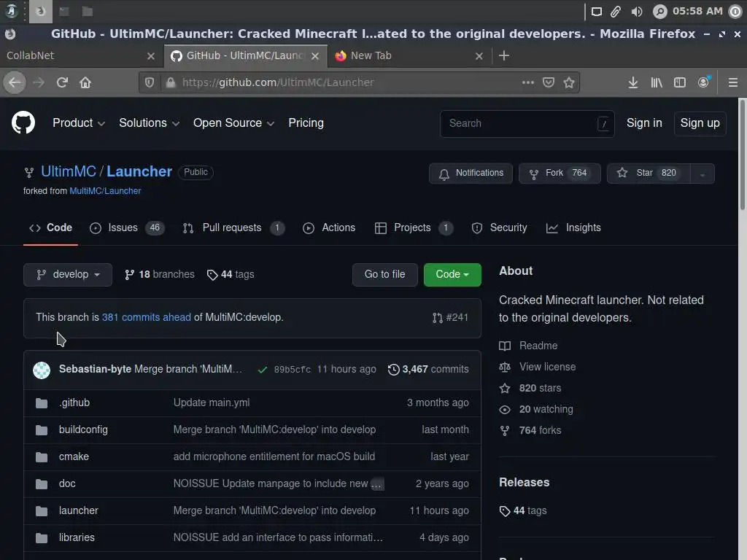This screenshot has height=560, width=747.
Task: Click the Sign up button
Action: 700,123
